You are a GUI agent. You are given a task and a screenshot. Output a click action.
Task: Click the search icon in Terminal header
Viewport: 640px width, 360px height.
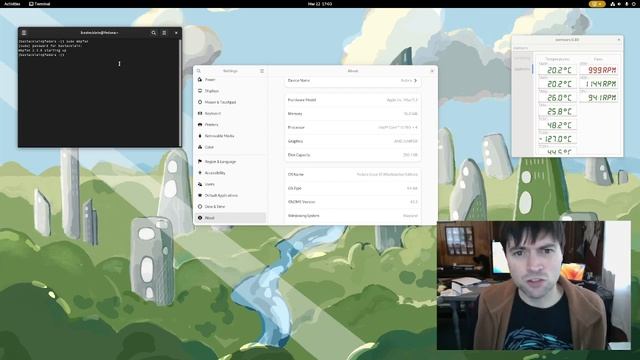[153, 33]
